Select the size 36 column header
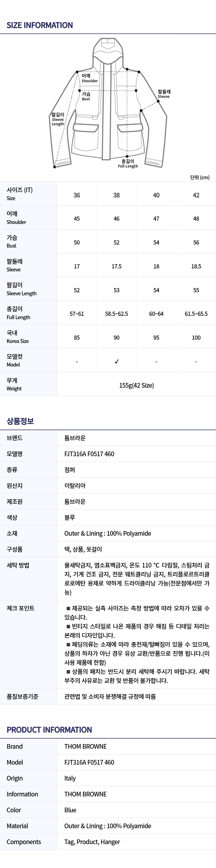This screenshot has width=216, height=868. tap(77, 195)
